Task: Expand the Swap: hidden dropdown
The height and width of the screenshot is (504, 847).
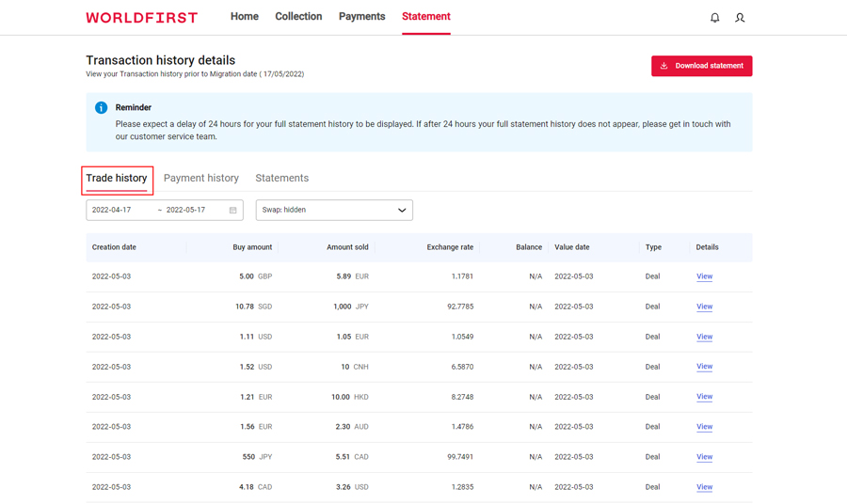Action: [334, 210]
